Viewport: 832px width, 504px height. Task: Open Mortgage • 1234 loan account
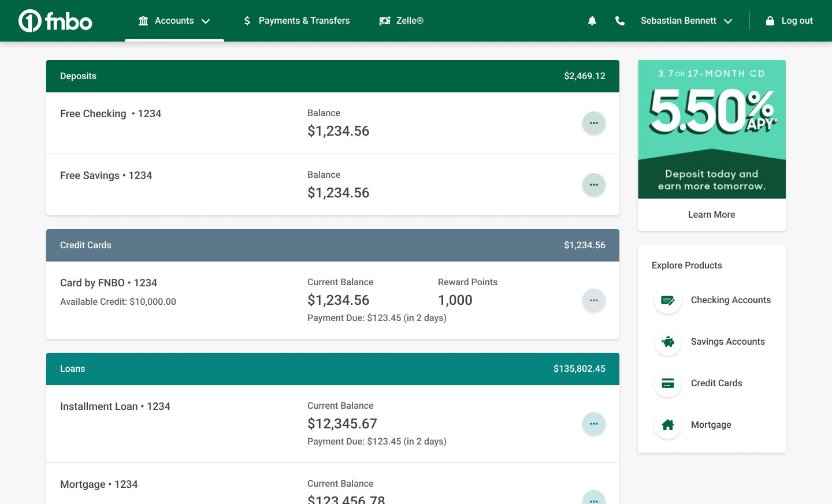tap(99, 484)
